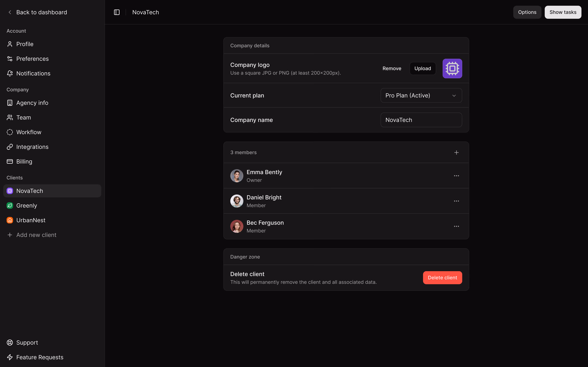Screen dimensions: 588x367
Task: Switch to the Greenly client
Action: tap(27, 205)
